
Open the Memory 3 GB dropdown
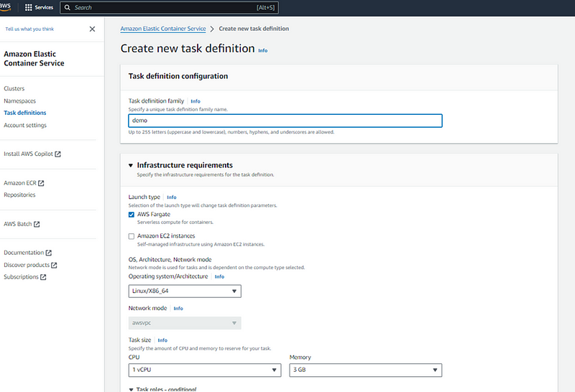click(x=366, y=370)
